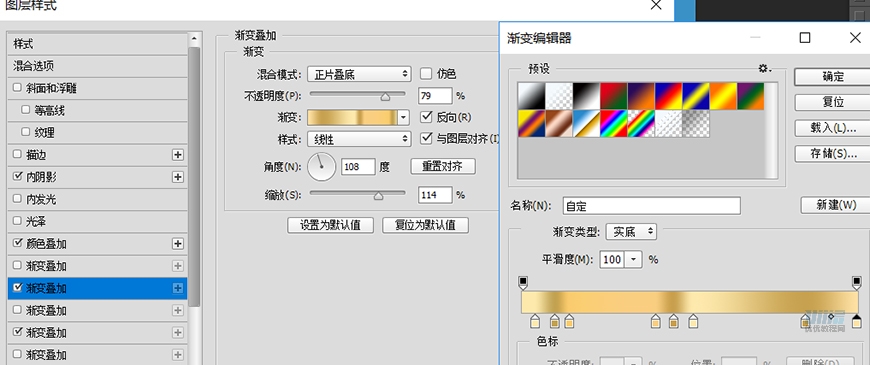This screenshot has height=365, width=870.
Task: Open the presets gear menu
Action: [765, 68]
